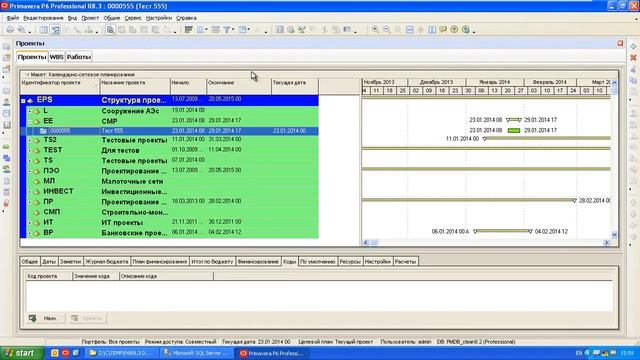The height and width of the screenshot is (360, 640).
Task: Click the Gantt vertical scroll down arrow
Action: pos(614,235)
